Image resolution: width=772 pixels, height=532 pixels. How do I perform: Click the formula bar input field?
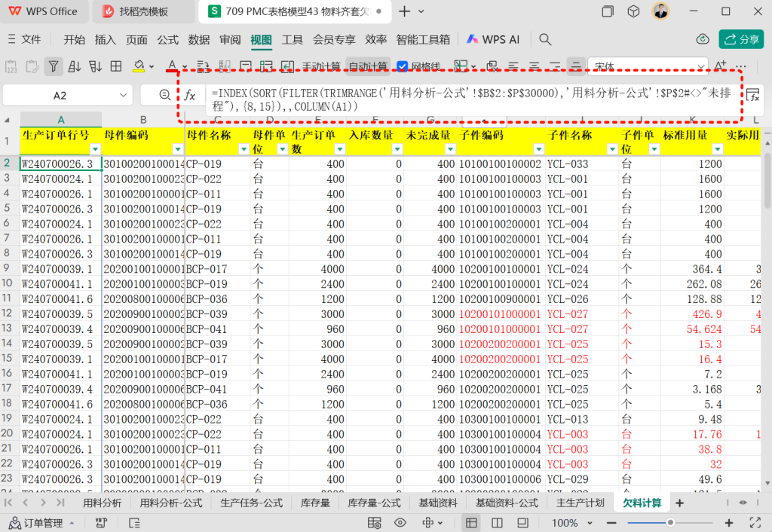pos(471,99)
